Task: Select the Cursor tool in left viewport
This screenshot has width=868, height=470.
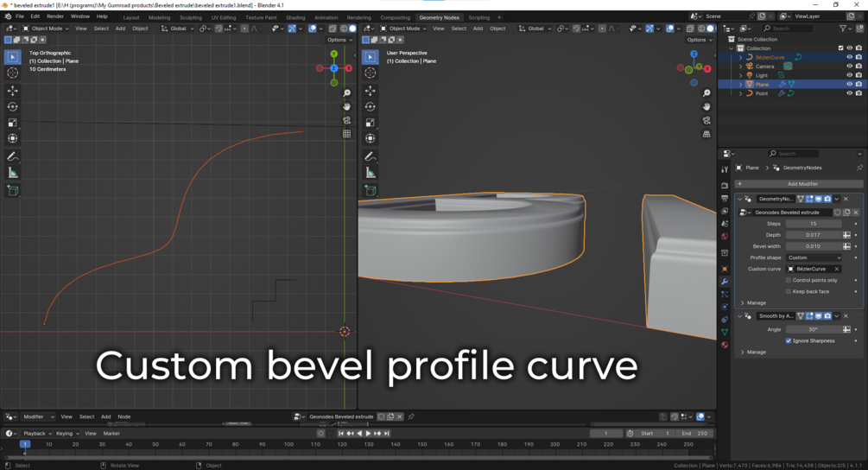Action: point(13,73)
